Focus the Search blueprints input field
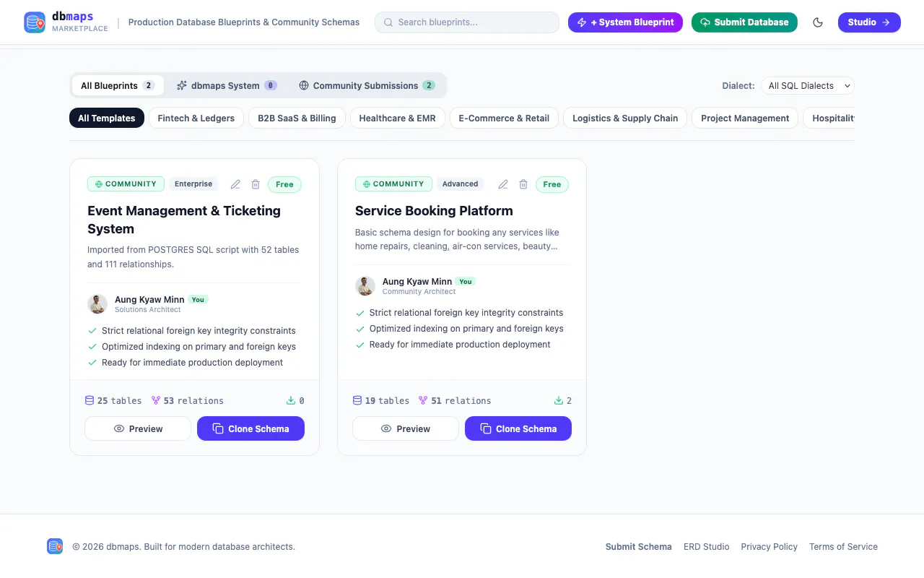The image size is (924, 578). click(x=467, y=22)
